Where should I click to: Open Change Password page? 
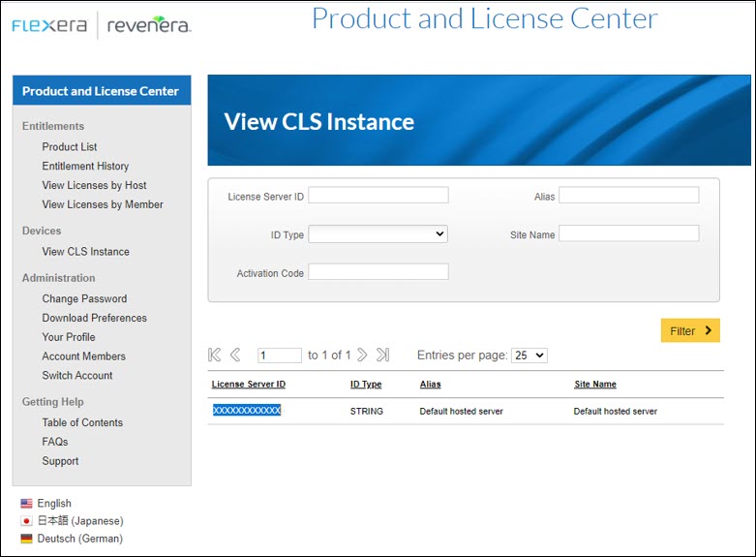point(84,299)
